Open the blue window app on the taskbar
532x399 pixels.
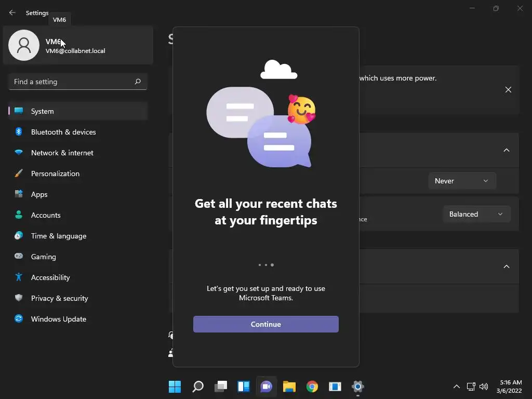click(x=335, y=387)
